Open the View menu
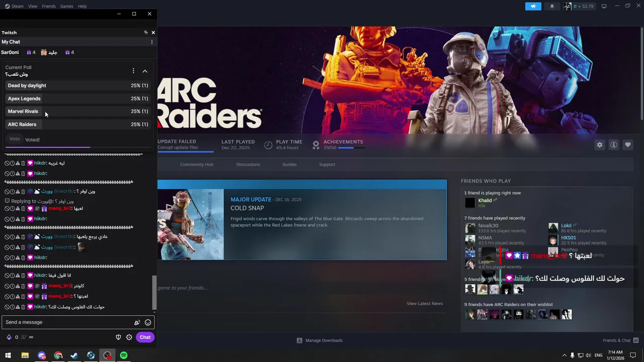644x362 pixels. tap(33, 6)
